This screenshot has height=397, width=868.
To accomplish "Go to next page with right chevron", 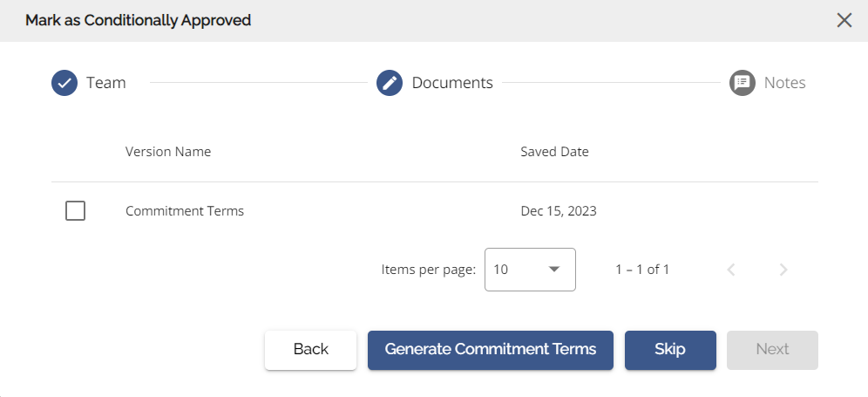I will pos(783,270).
